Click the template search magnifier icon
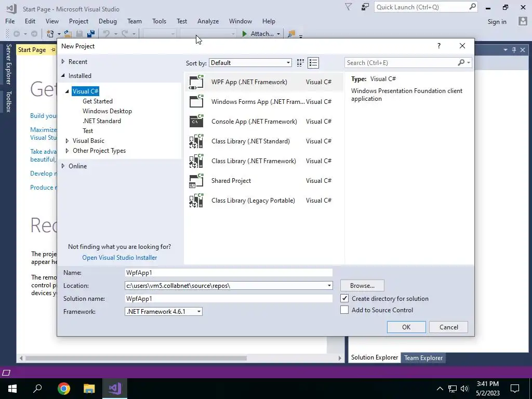 click(x=461, y=62)
